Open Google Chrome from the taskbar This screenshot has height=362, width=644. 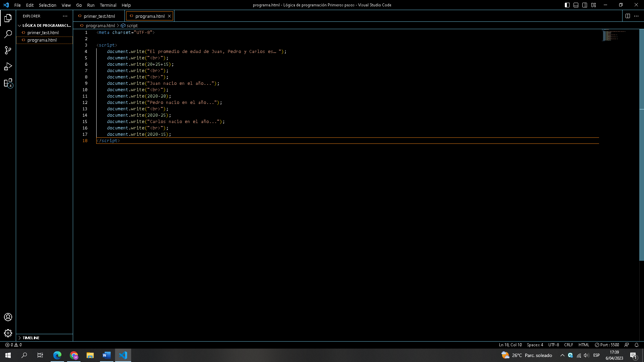pyautogui.click(x=74, y=355)
